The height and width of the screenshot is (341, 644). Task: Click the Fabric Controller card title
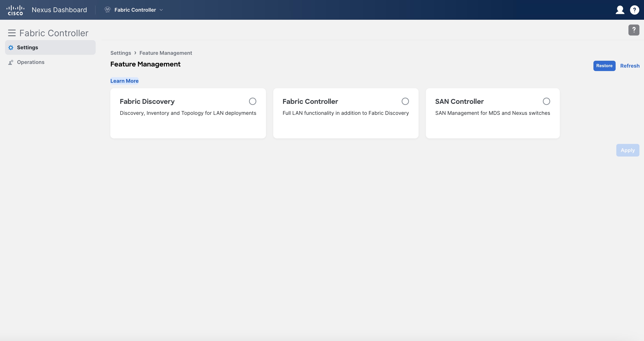pos(310,101)
